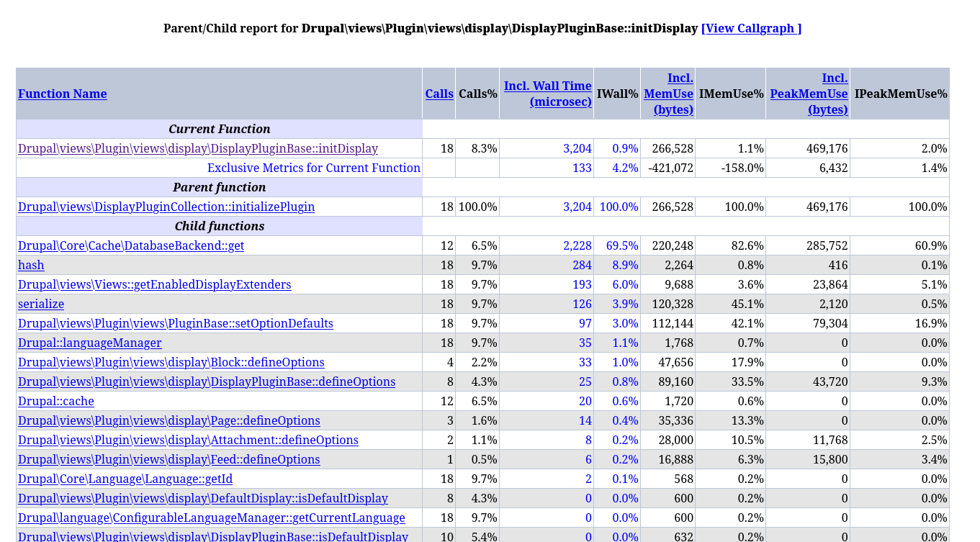Open the DisplayPluginCollection::initializePlugin parent function link

click(x=166, y=207)
